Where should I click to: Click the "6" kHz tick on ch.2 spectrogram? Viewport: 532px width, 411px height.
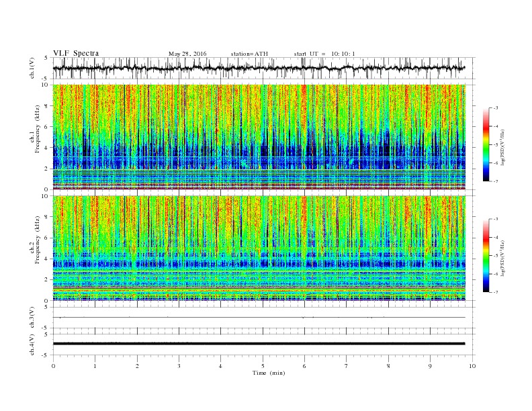click(46, 238)
